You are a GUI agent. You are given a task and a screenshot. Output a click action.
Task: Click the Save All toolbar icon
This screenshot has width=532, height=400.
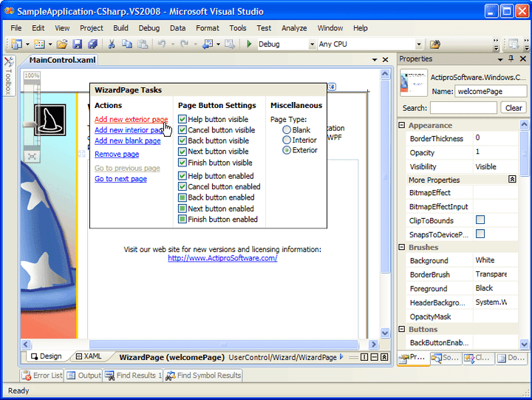[90, 44]
